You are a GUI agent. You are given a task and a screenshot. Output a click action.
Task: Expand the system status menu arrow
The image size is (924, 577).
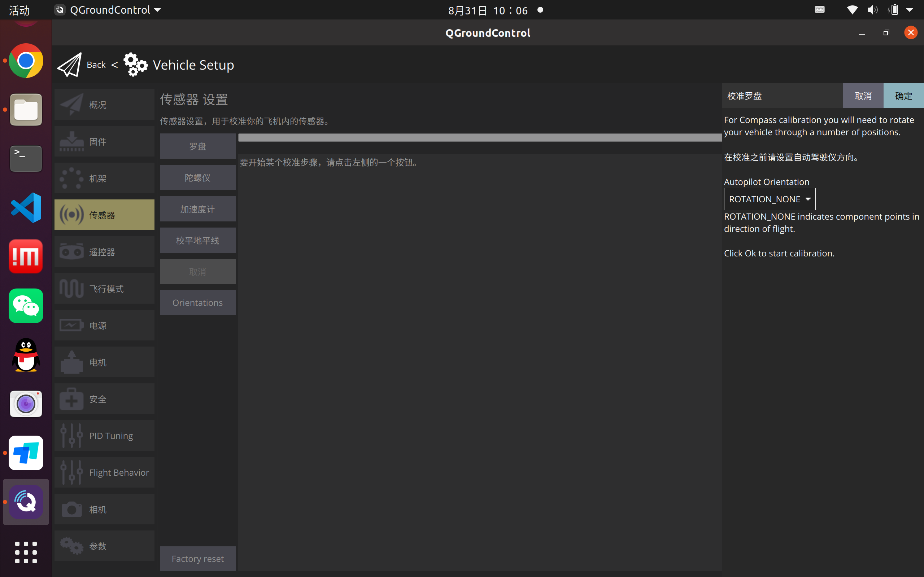(x=910, y=10)
